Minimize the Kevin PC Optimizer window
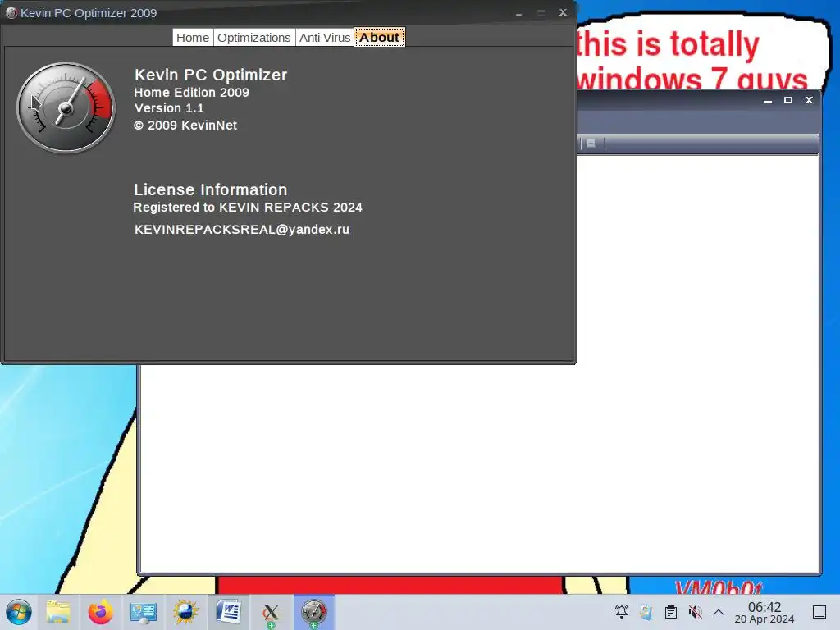The image size is (840, 630). (x=518, y=13)
